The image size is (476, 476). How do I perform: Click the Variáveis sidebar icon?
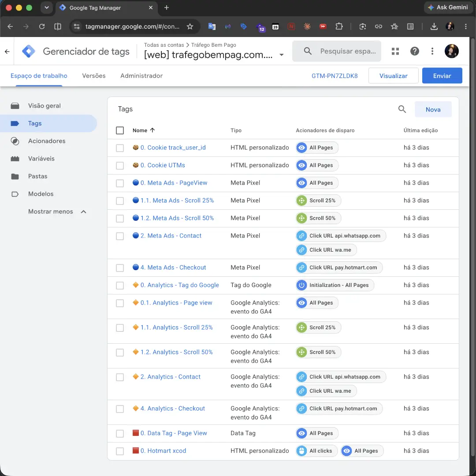[x=15, y=159]
